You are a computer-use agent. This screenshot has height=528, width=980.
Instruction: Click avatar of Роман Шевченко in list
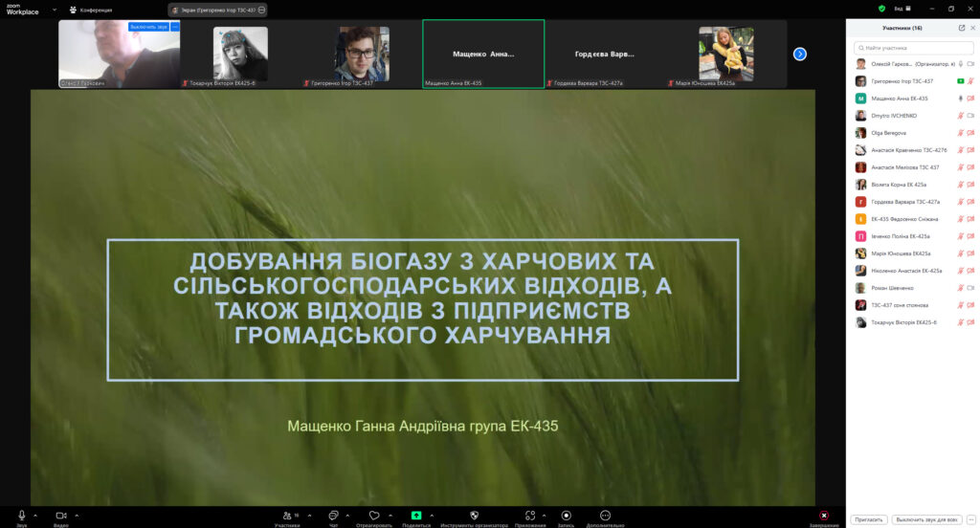pyautogui.click(x=860, y=288)
